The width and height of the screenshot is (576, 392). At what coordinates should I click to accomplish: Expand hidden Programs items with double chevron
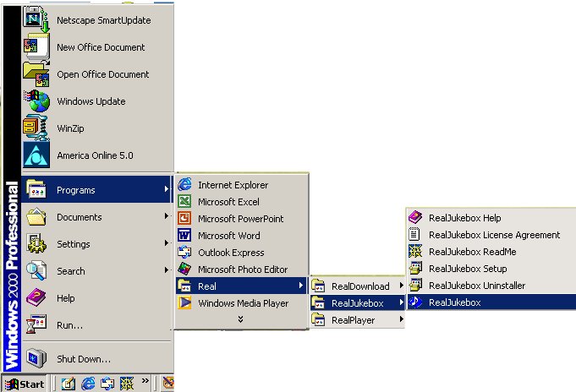[241, 319]
